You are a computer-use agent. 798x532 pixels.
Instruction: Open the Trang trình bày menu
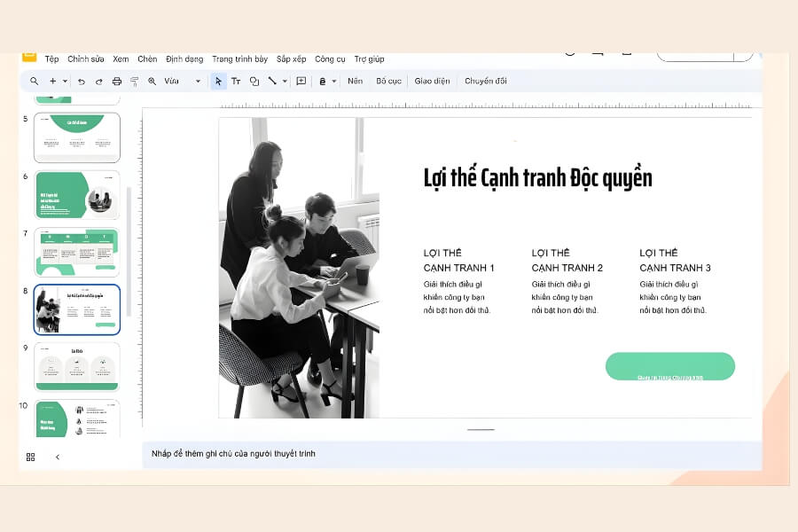click(x=240, y=59)
